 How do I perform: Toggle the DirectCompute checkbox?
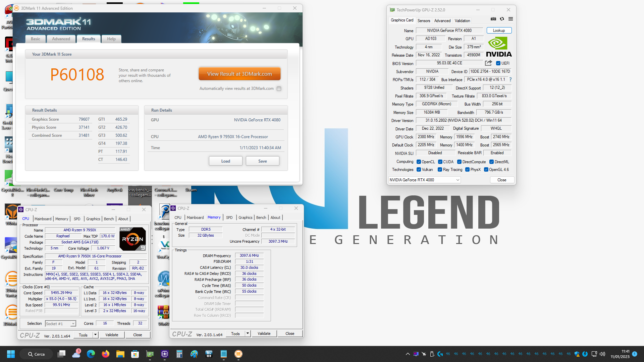(460, 162)
